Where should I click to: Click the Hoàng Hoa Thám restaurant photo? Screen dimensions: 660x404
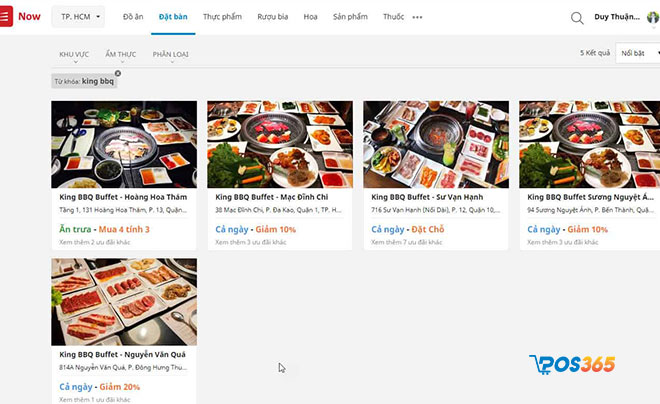click(x=124, y=144)
